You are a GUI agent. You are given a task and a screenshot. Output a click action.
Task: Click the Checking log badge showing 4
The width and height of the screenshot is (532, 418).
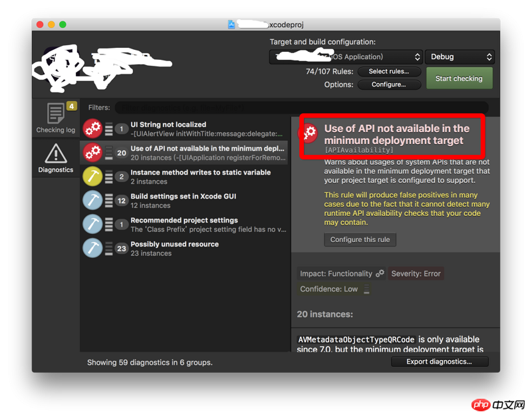[x=72, y=106]
